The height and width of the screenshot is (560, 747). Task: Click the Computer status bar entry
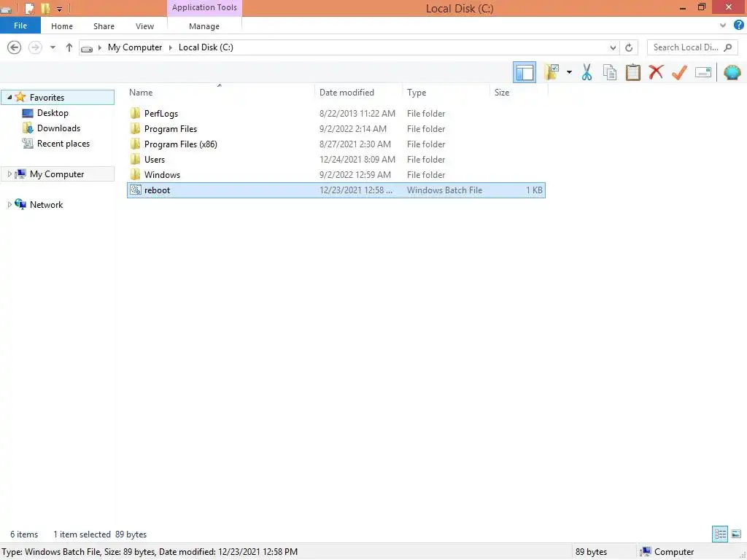click(x=667, y=551)
